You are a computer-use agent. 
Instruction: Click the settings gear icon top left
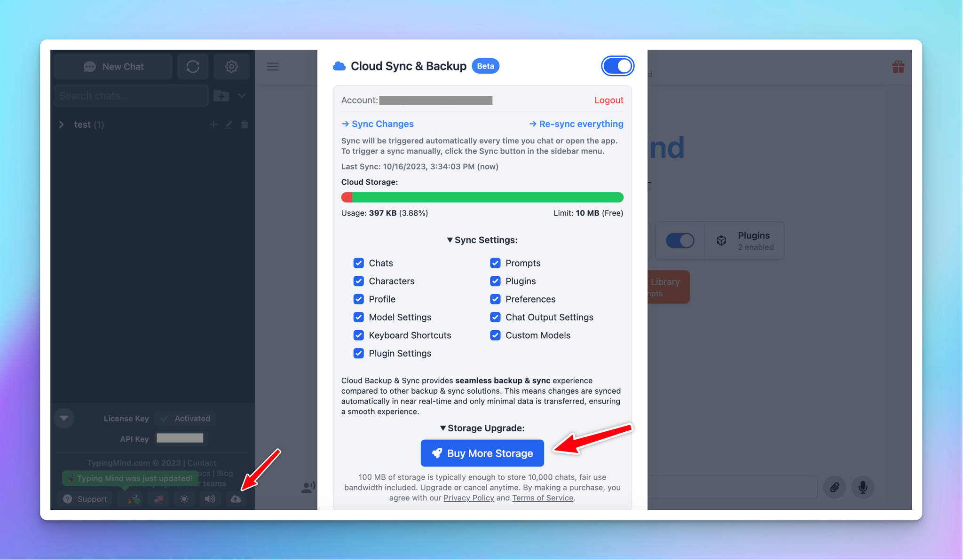231,66
